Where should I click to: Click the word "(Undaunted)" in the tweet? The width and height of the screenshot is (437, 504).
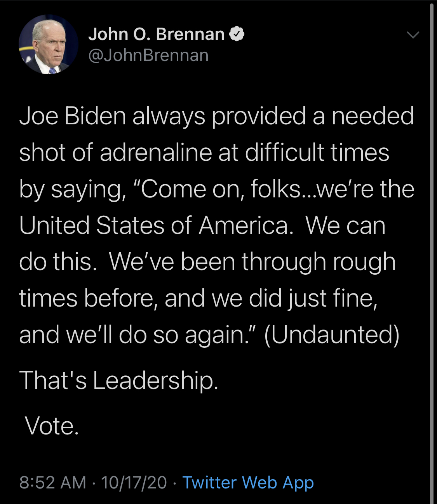point(332,335)
